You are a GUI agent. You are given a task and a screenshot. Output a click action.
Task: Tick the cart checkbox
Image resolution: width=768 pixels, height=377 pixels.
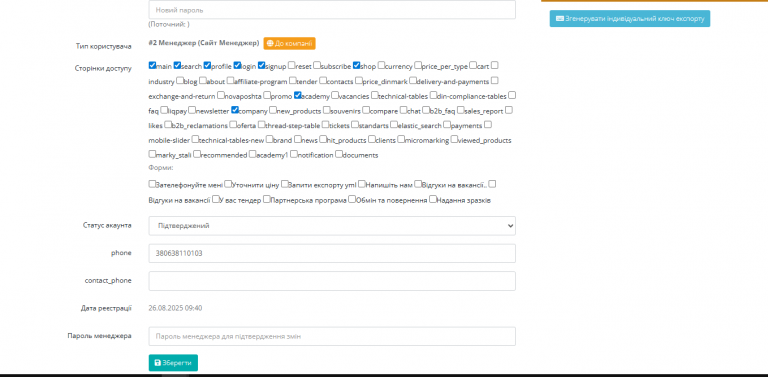(473, 65)
